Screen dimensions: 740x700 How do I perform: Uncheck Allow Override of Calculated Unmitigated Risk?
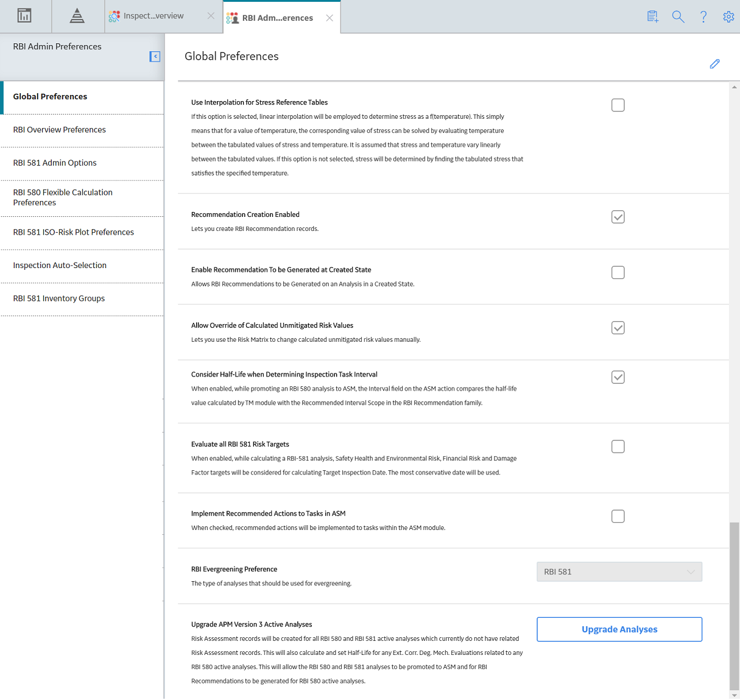point(618,328)
